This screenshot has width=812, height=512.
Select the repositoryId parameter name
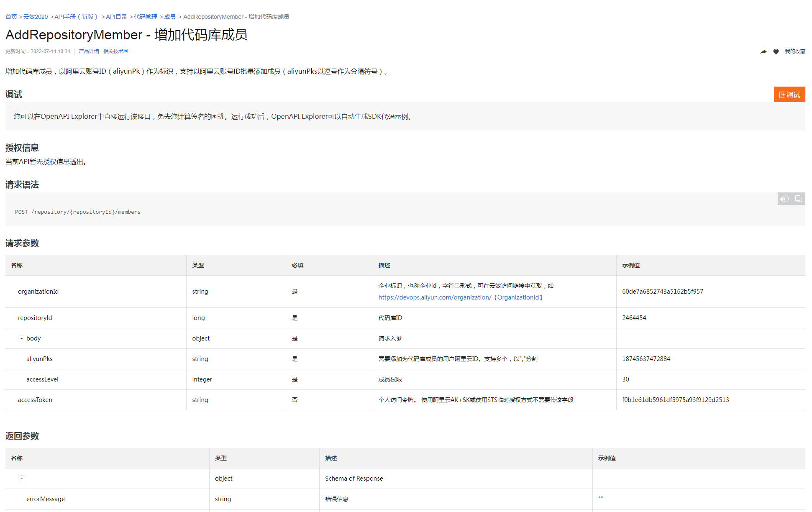tap(35, 318)
